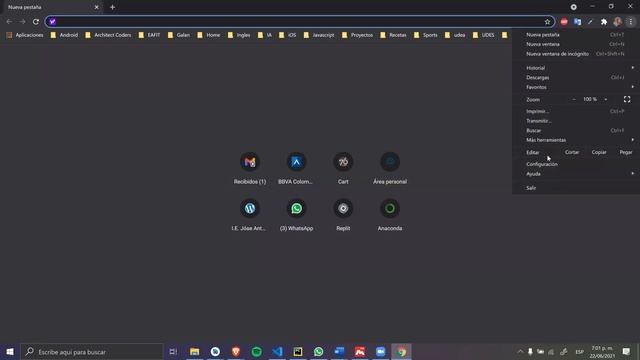This screenshot has width=640, height=360.
Task: Expand the Historial submenu
Action: (576, 68)
